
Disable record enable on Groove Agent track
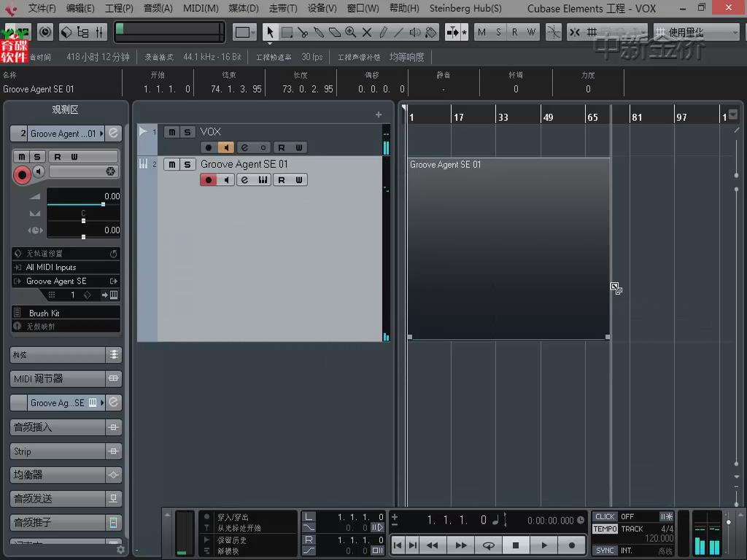208,180
